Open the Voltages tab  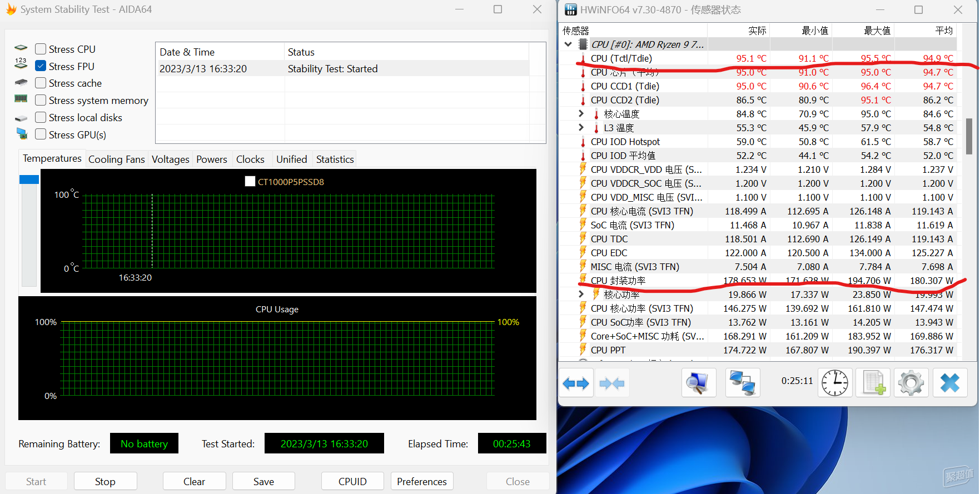point(171,159)
